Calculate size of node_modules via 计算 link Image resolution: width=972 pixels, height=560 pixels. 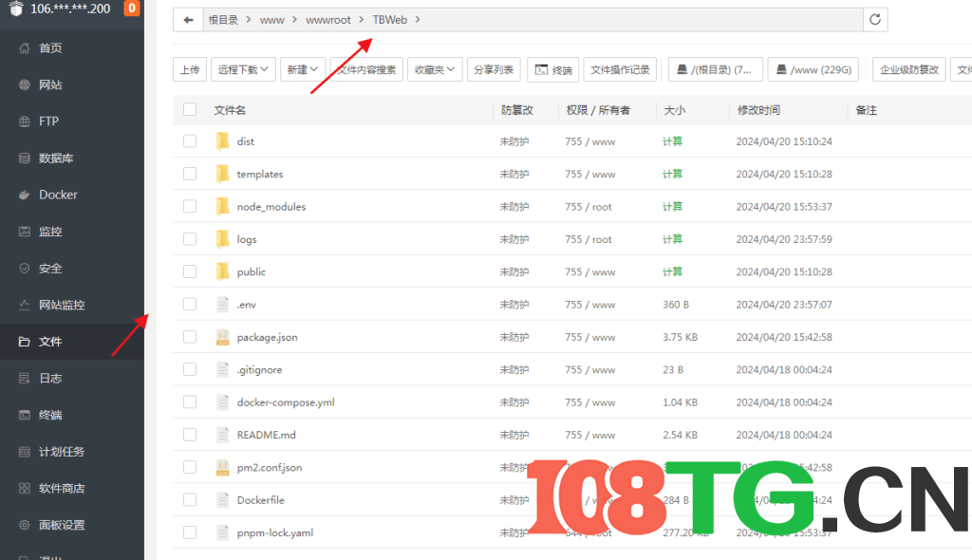click(x=671, y=206)
